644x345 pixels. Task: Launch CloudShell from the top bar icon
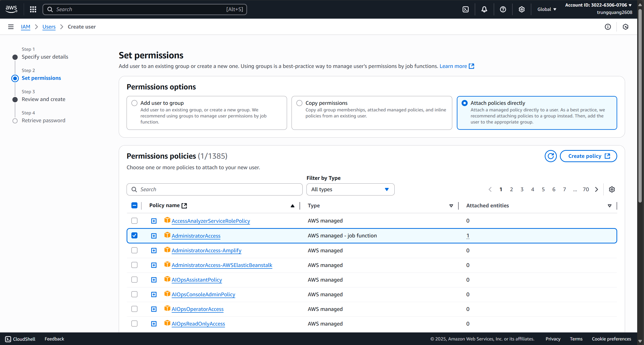(x=465, y=9)
